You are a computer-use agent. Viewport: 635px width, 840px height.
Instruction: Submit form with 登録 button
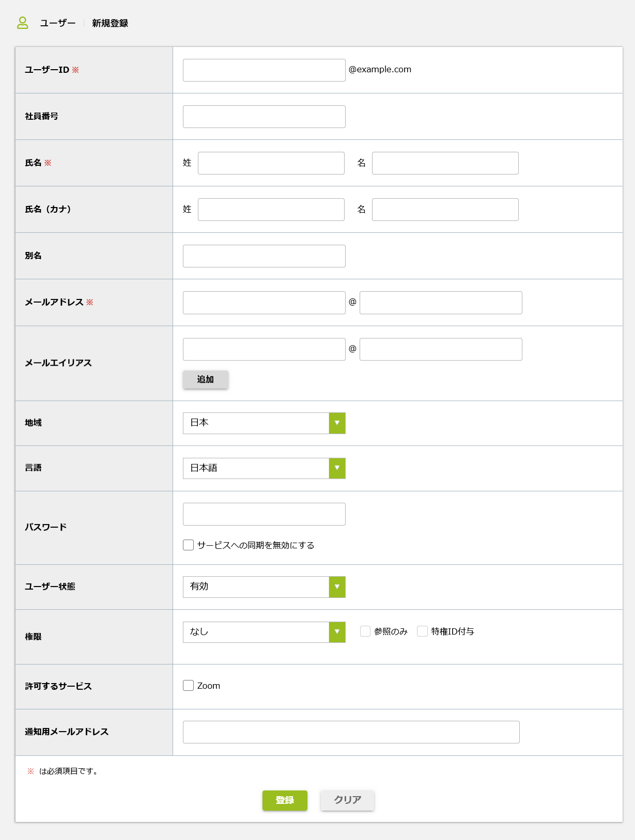pyautogui.click(x=285, y=800)
